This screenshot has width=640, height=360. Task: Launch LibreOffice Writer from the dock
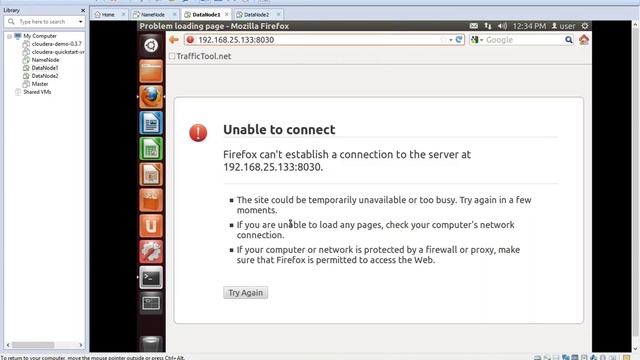coord(151,123)
